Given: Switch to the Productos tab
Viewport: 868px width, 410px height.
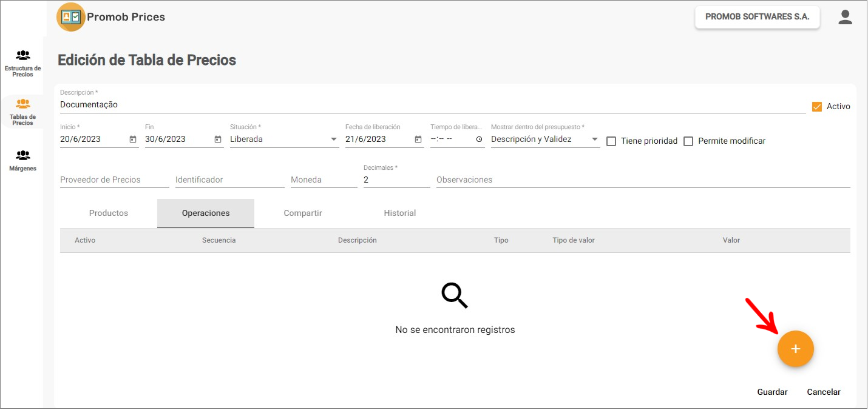Looking at the screenshot, I should (x=109, y=213).
